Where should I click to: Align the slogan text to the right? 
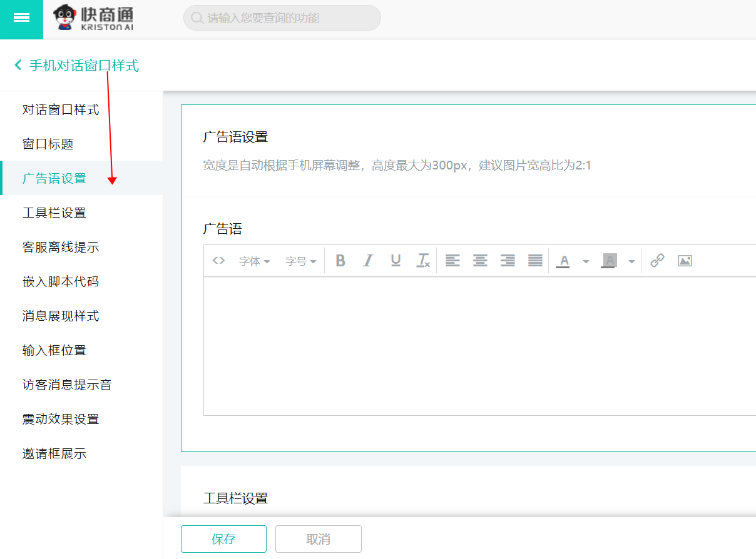pos(508,261)
